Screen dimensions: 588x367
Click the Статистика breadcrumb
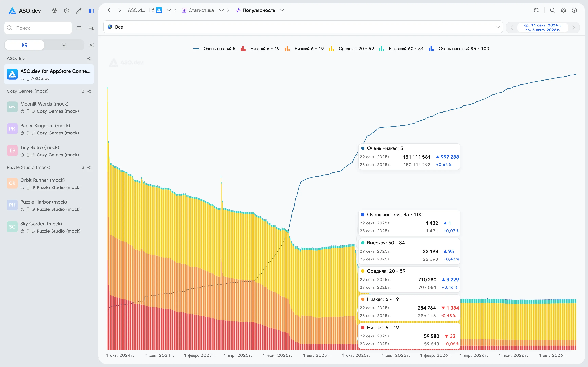pyautogui.click(x=198, y=10)
